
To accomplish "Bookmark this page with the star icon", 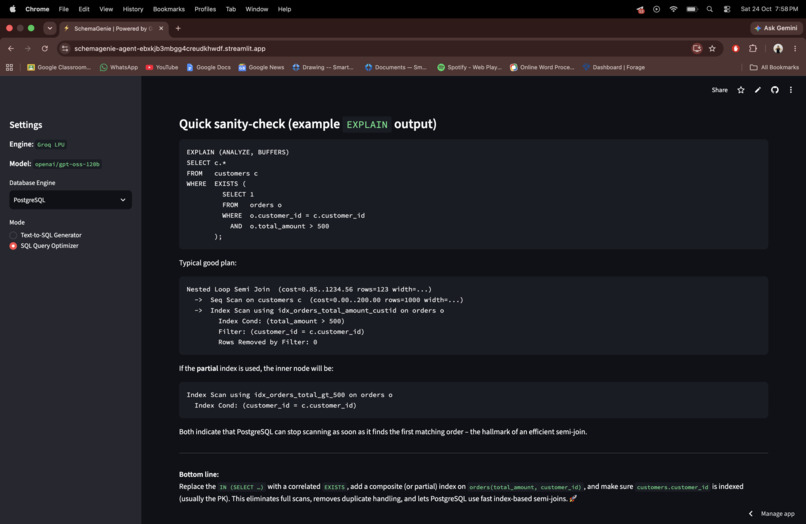I will (712, 48).
